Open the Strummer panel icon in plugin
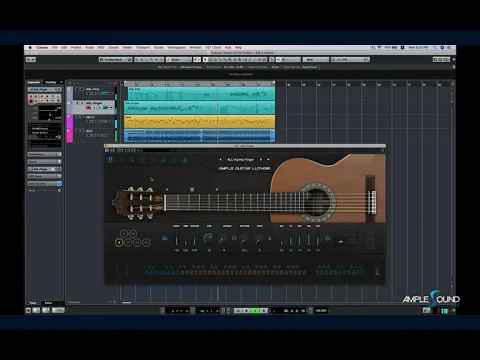Image resolution: width=480 pixels, height=360 pixels. tap(131, 160)
